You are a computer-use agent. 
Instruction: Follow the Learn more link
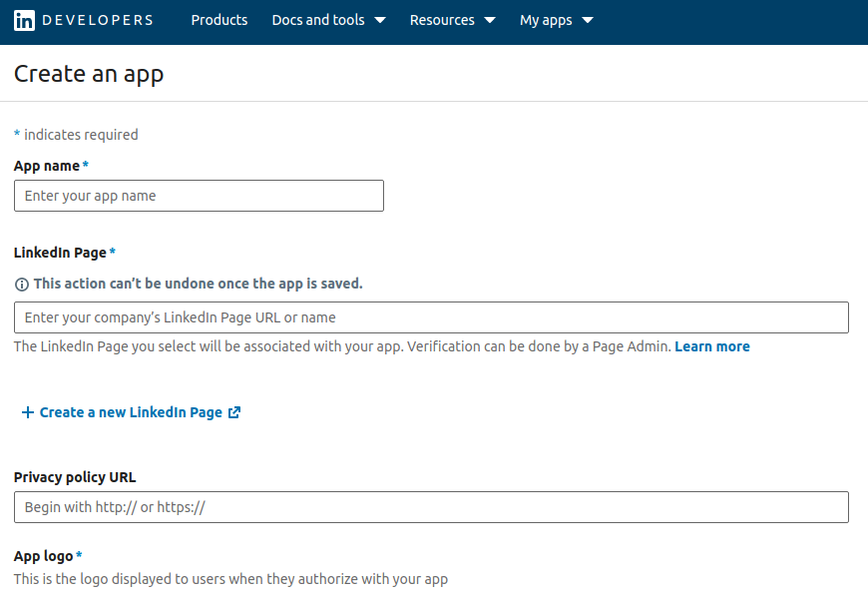click(712, 346)
